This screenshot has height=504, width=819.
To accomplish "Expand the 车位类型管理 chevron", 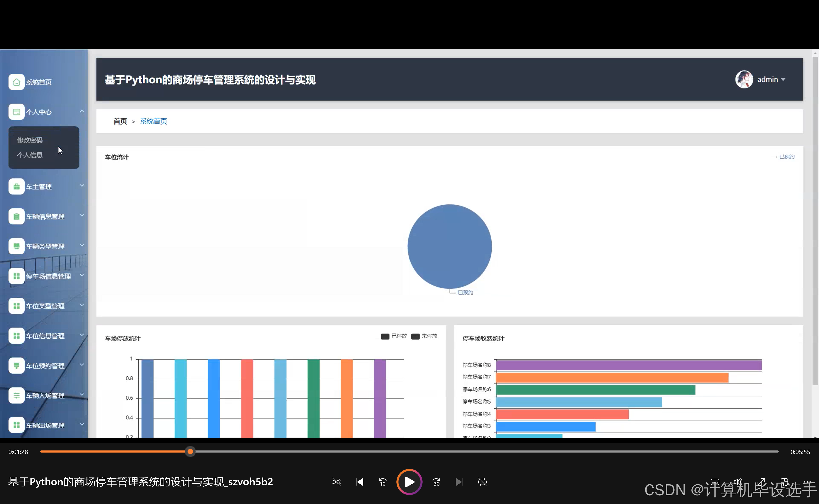I will (x=82, y=305).
